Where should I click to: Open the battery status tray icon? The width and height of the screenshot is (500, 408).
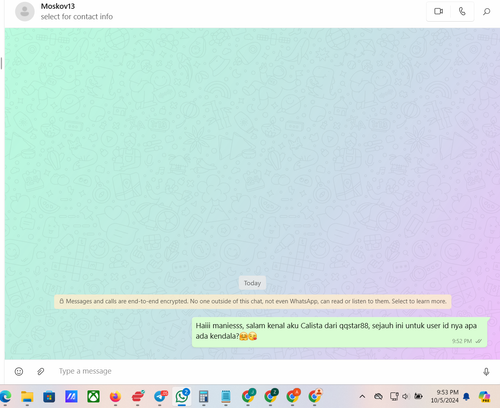coord(418,396)
